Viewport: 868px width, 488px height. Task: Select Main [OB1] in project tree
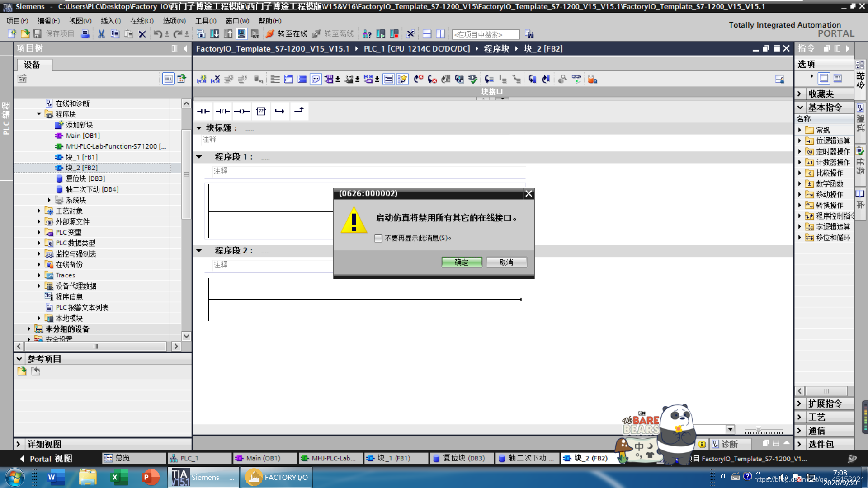83,136
